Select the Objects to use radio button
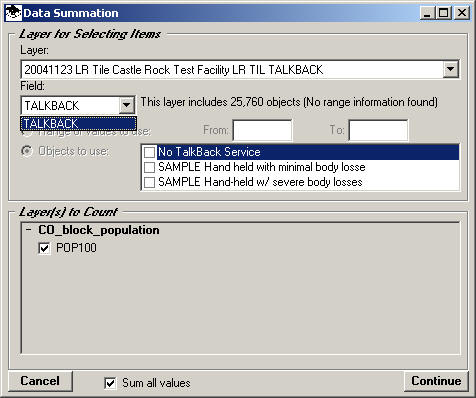Screen dimensions: 476x398 click(27, 151)
